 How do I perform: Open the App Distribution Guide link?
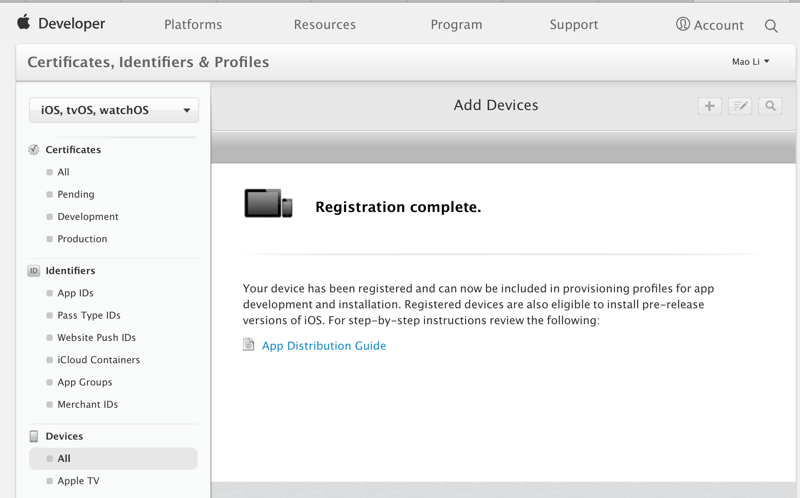tap(324, 346)
